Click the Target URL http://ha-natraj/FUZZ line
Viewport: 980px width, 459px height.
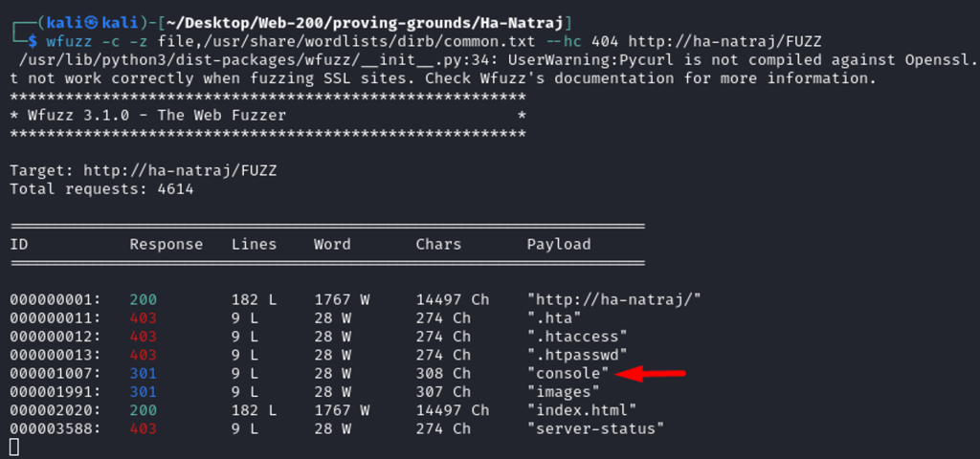pyautogui.click(x=144, y=171)
